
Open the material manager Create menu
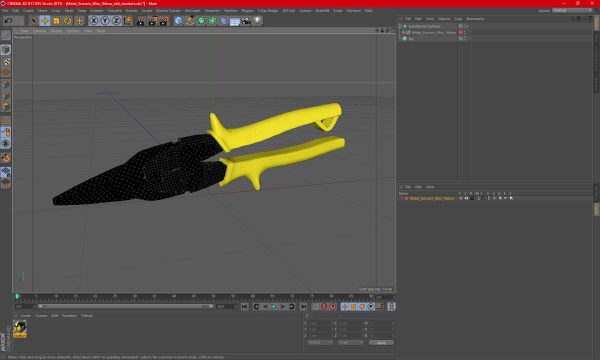pos(26,316)
